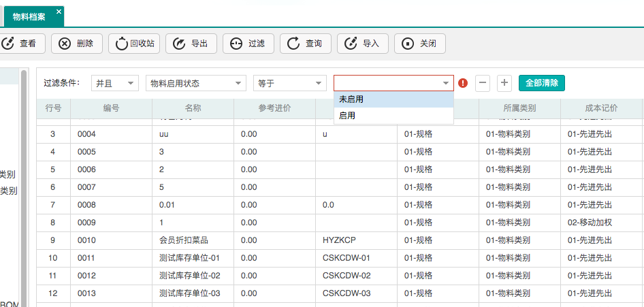Remove filter condition with minus icon
This screenshot has width=644, height=307.
[x=482, y=83]
